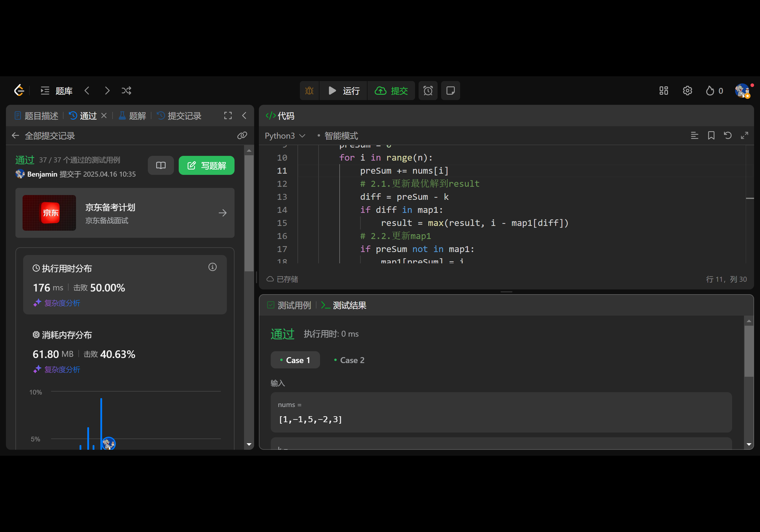Open the timer alarm clock icon
This screenshot has height=532, width=760.
428,91
